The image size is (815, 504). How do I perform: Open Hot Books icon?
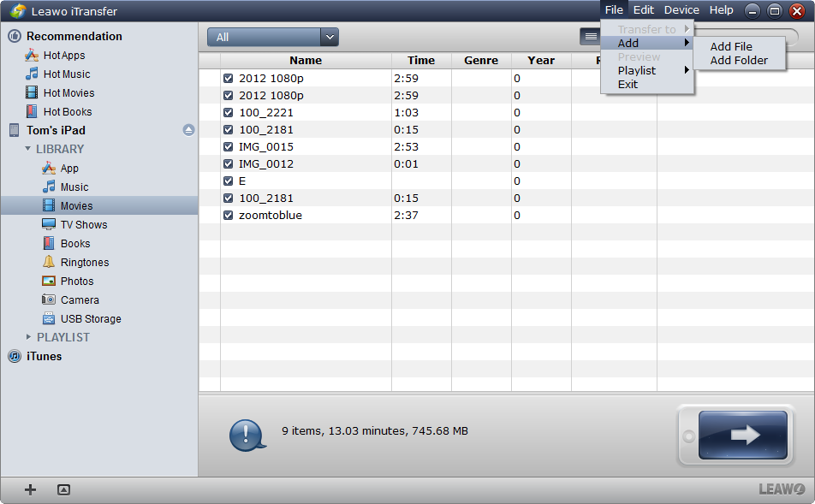click(32, 111)
